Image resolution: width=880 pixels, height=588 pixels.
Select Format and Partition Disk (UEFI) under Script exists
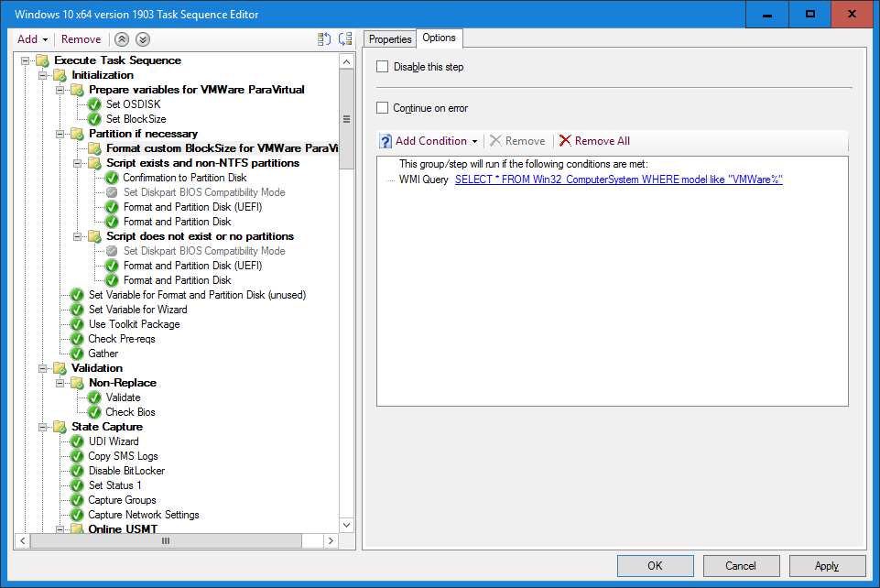point(192,207)
